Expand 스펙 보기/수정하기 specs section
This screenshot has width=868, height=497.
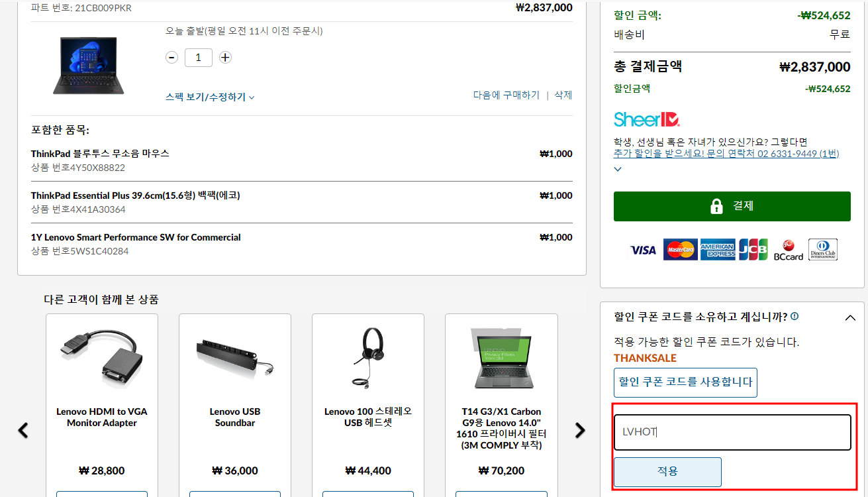pyautogui.click(x=210, y=97)
